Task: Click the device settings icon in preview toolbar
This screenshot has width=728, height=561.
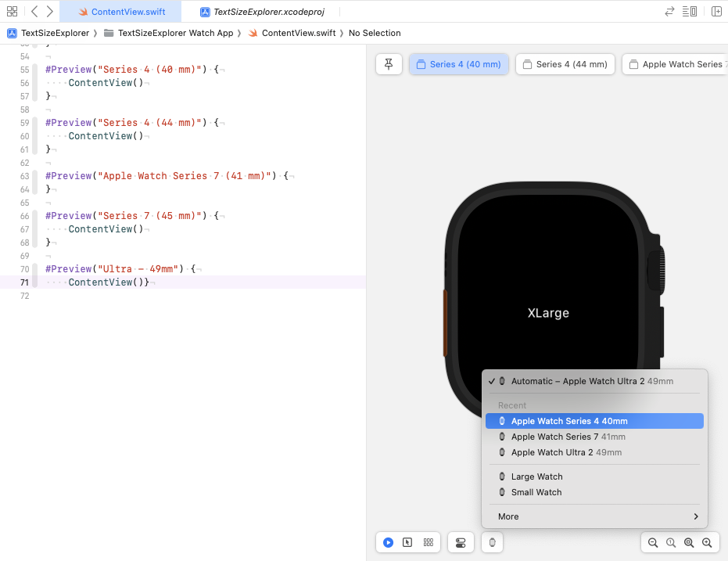Action: (460, 542)
